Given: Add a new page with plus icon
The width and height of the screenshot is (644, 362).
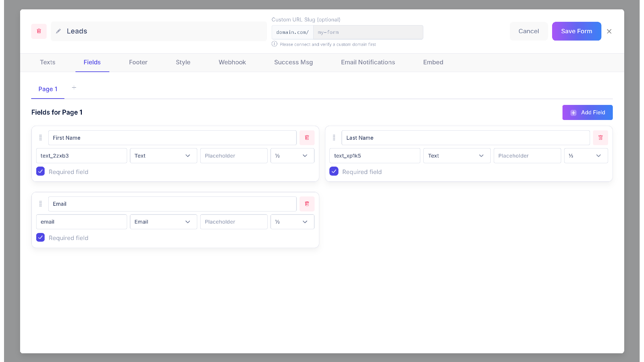Looking at the screenshot, I should pyautogui.click(x=74, y=87).
